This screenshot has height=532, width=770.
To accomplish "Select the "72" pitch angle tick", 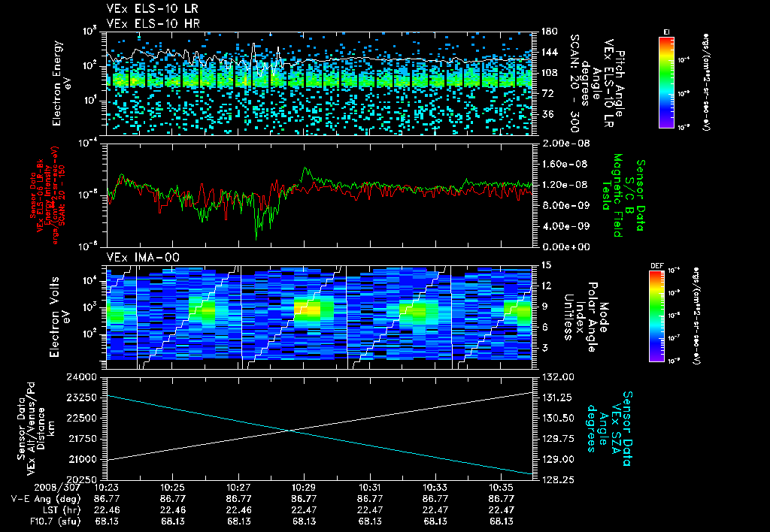I will 547,93.
